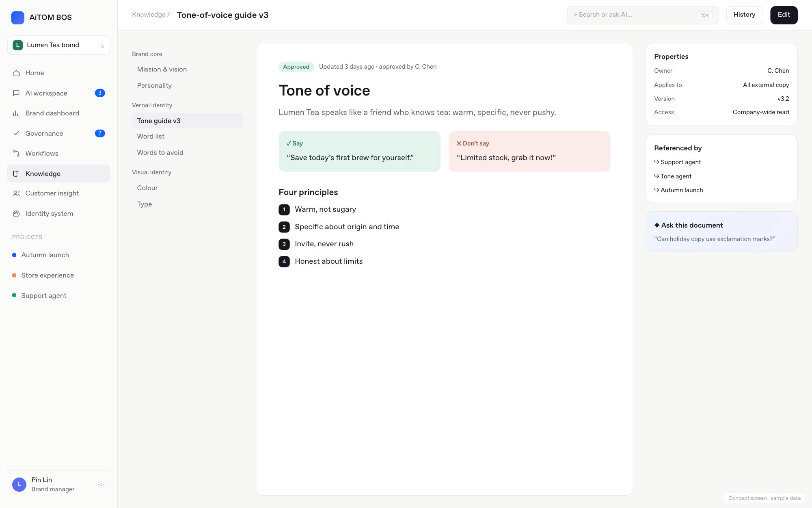812x508 pixels.
Task: Click the Edit button
Action: (784, 15)
